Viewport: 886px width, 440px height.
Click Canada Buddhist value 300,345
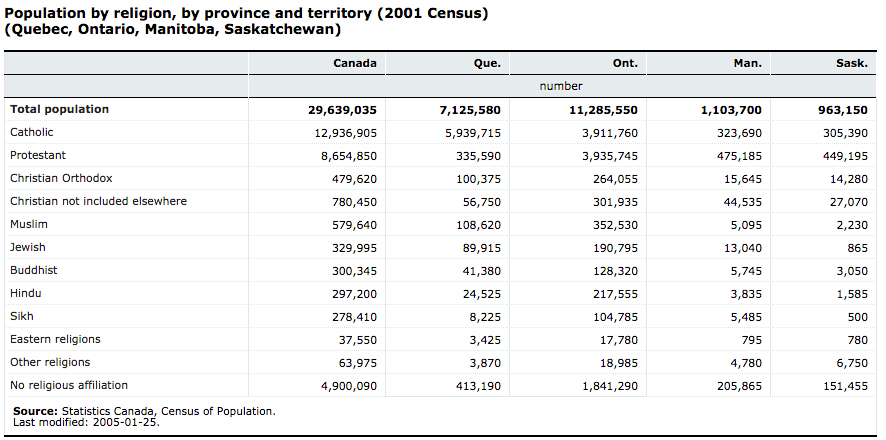click(354, 271)
